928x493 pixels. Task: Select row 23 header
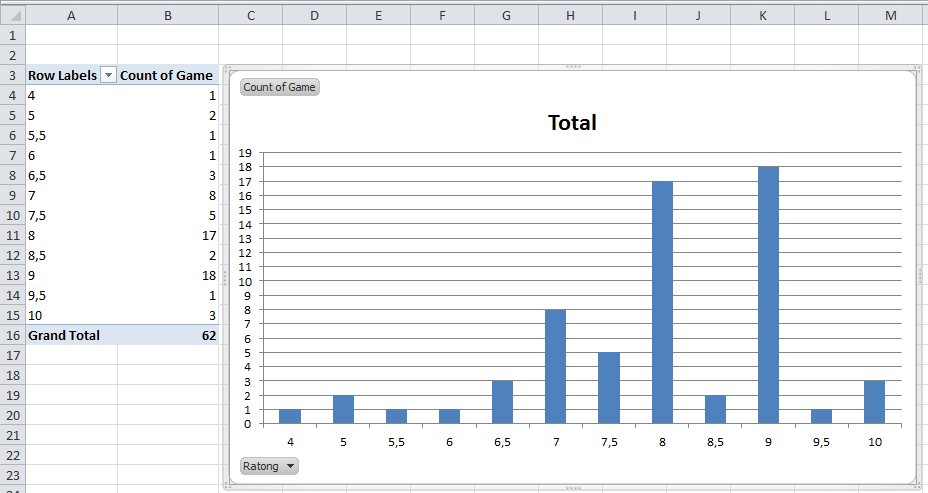[x=12, y=475]
